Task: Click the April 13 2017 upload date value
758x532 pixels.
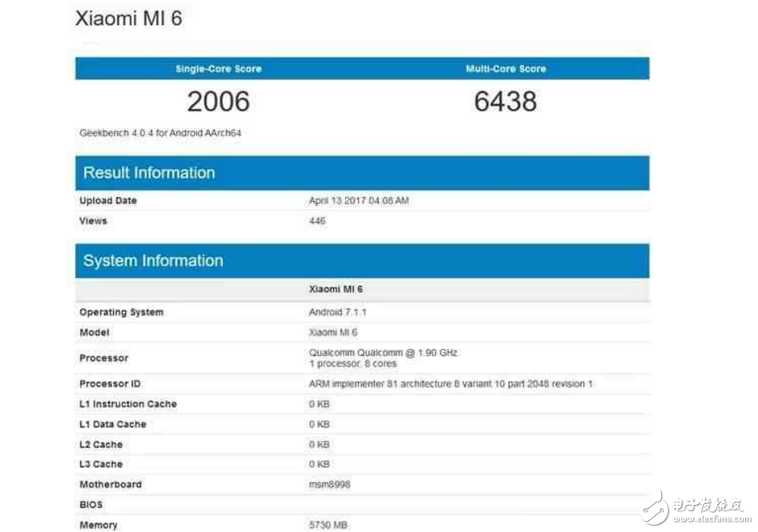Action: tap(358, 201)
